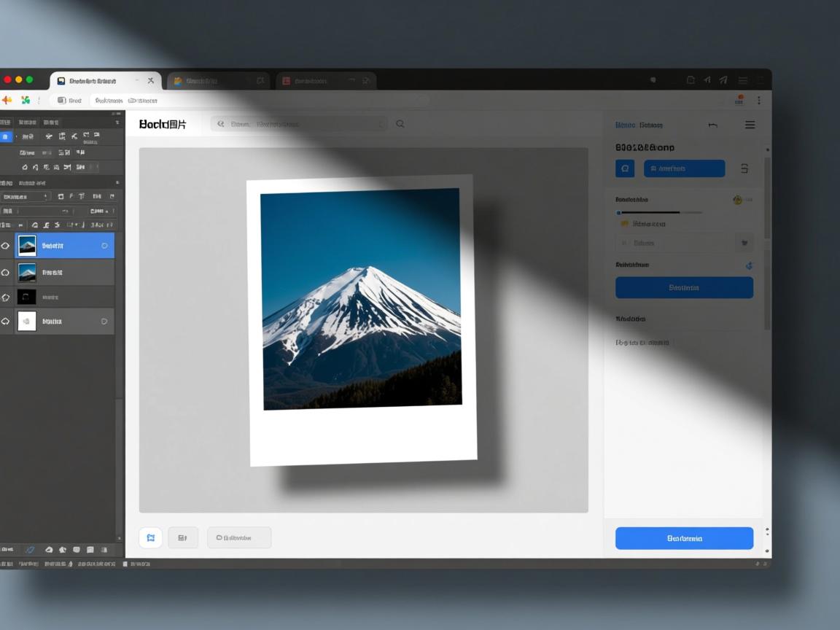840x630 pixels.
Task: Click the magnifier icon beside the search bar
Action: [x=400, y=124]
